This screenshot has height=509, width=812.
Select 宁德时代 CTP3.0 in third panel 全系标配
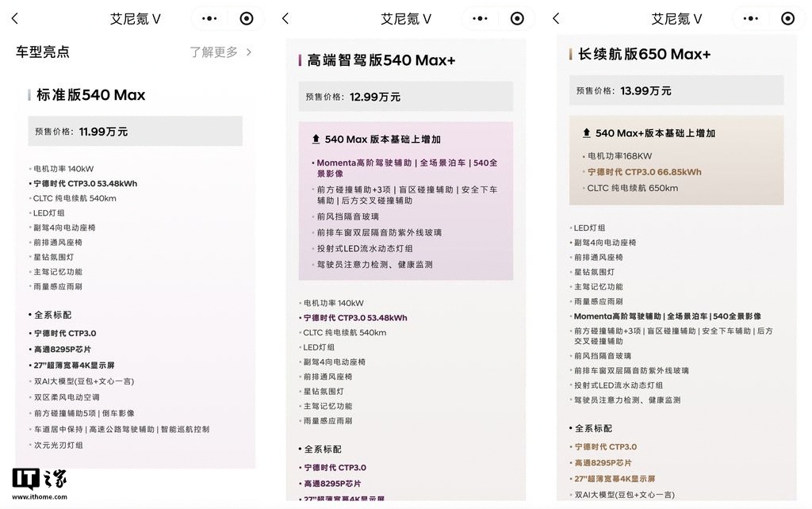(605, 446)
